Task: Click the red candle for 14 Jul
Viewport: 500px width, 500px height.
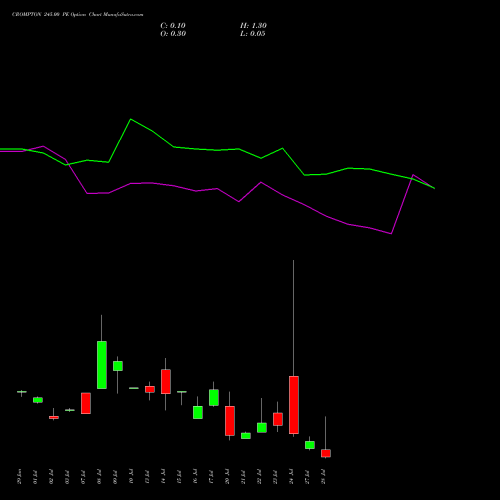Action: [x=166, y=381]
